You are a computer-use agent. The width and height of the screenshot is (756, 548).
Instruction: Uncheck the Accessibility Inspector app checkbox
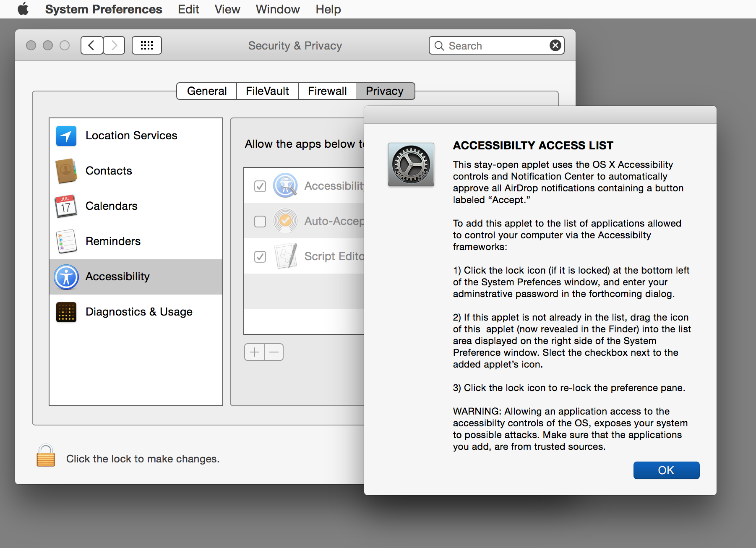click(260, 186)
